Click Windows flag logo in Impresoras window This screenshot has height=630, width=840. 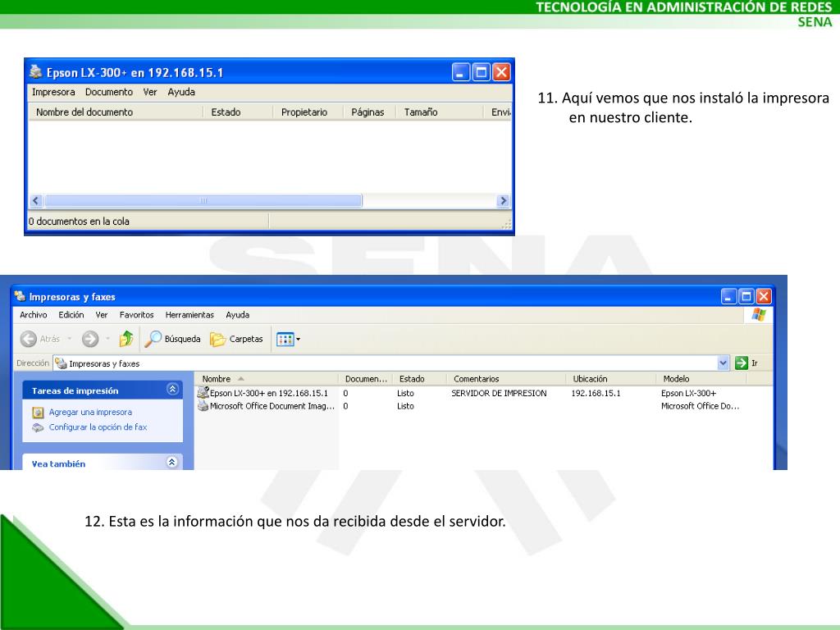pyautogui.click(x=759, y=314)
